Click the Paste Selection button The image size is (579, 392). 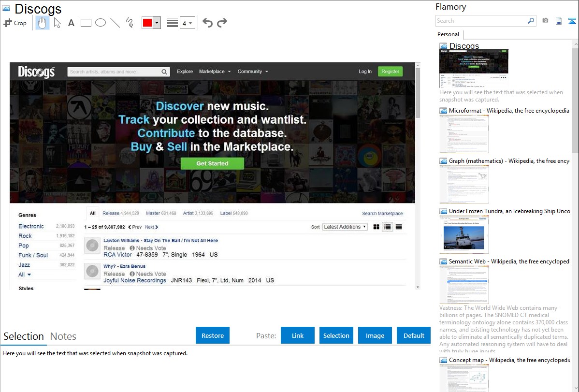pyautogui.click(x=336, y=335)
